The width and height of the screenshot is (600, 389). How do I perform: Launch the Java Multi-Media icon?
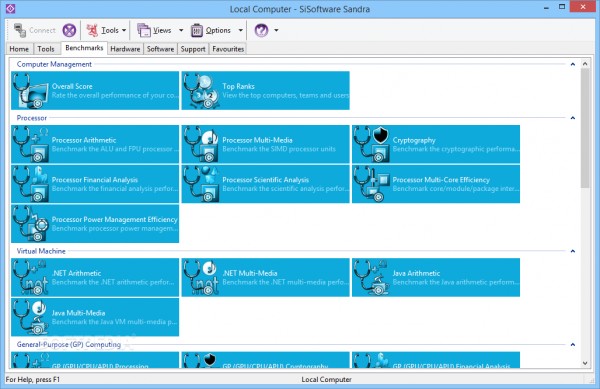click(31, 317)
